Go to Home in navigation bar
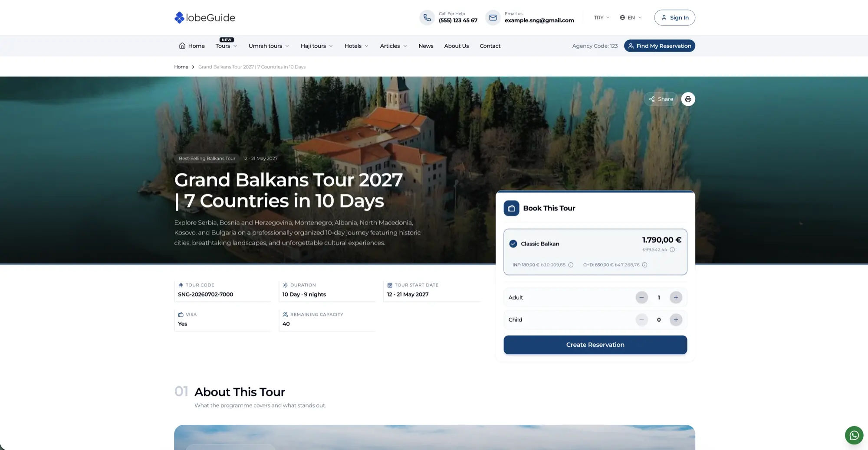The image size is (868, 450). click(192, 46)
